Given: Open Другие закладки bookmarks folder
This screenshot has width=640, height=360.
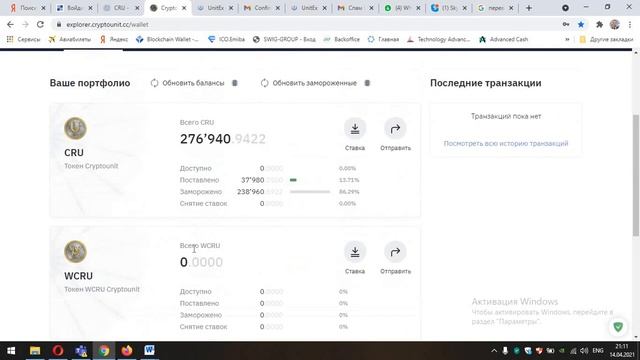Looking at the screenshot, I should (x=607, y=39).
